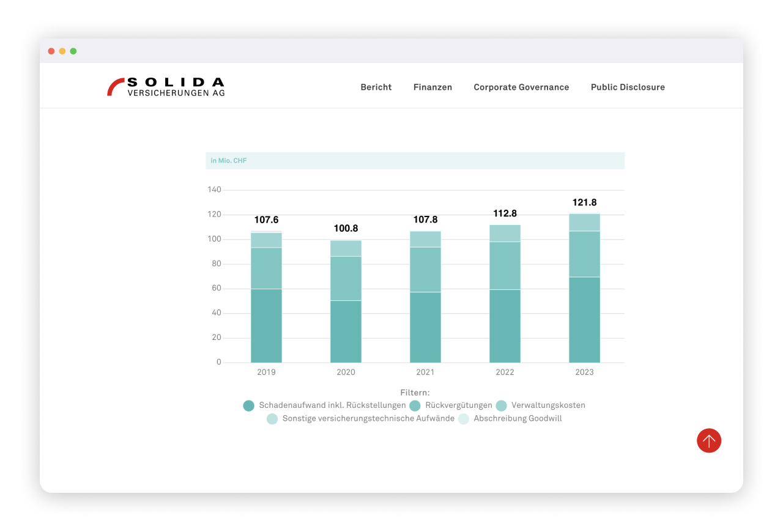Click the 'Filtern:' legend heading
The width and height of the screenshot is (783, 532).
(x=415, y=393)
